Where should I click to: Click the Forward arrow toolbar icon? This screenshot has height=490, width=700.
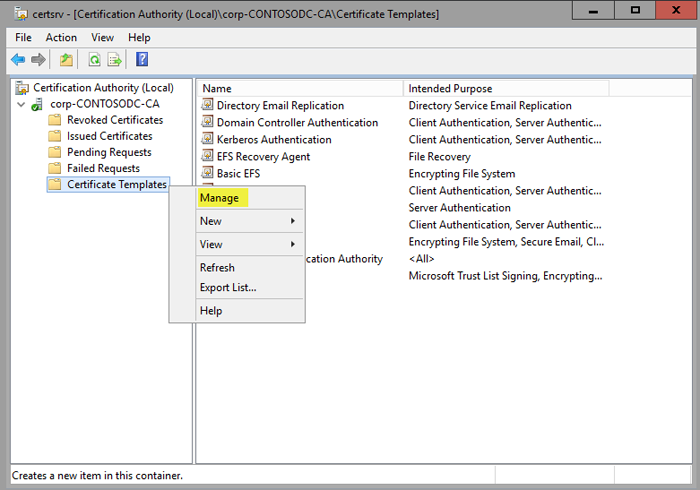38,60
